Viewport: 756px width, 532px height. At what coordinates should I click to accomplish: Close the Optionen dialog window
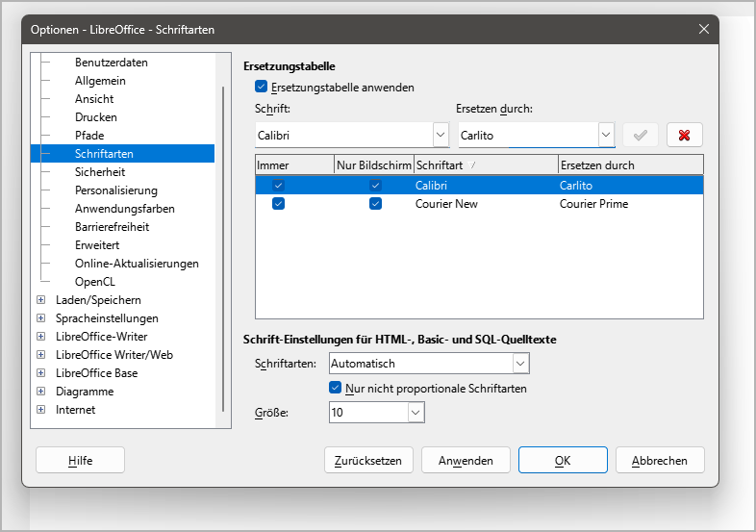[703, 29]
